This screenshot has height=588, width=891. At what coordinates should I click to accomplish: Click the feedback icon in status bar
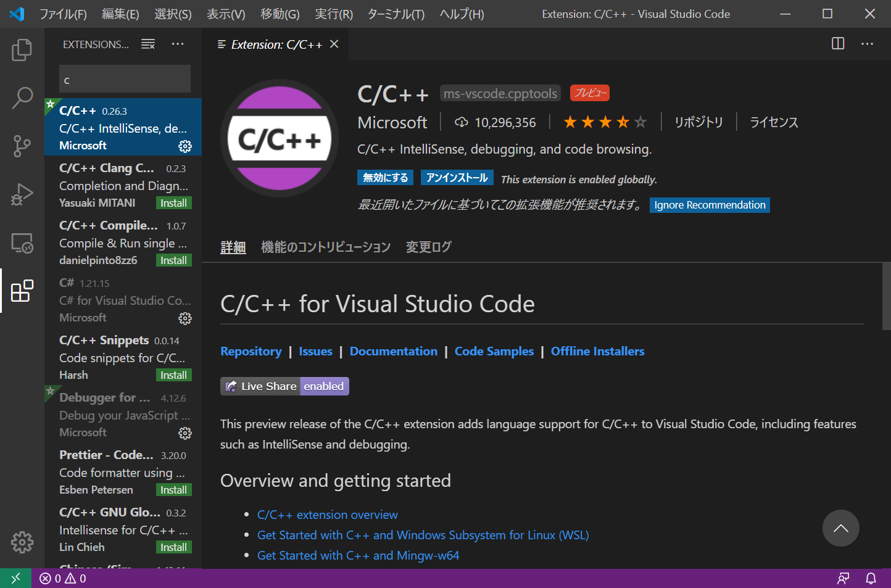pos(843,578)
